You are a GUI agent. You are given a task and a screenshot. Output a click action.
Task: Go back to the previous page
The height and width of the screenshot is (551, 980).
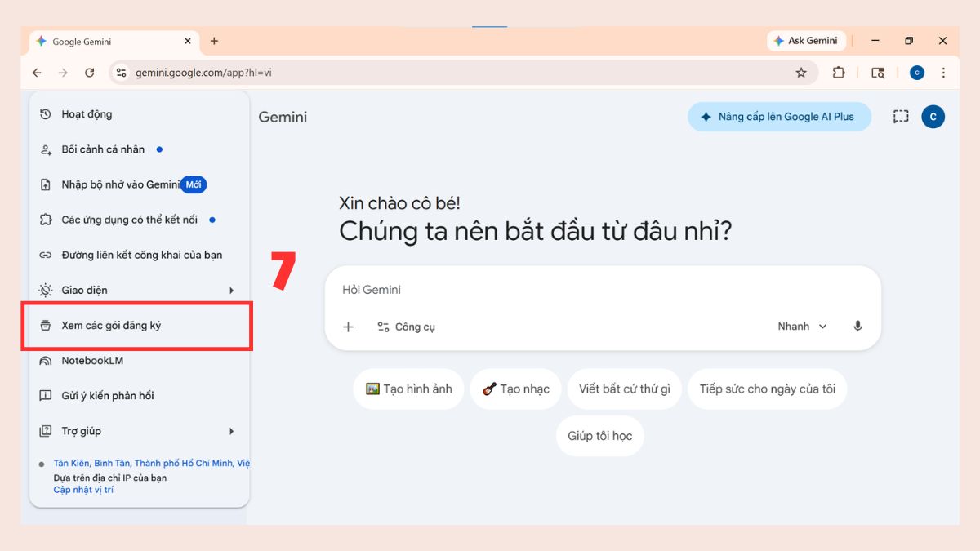pyautogui.click(x=37, y=73)
